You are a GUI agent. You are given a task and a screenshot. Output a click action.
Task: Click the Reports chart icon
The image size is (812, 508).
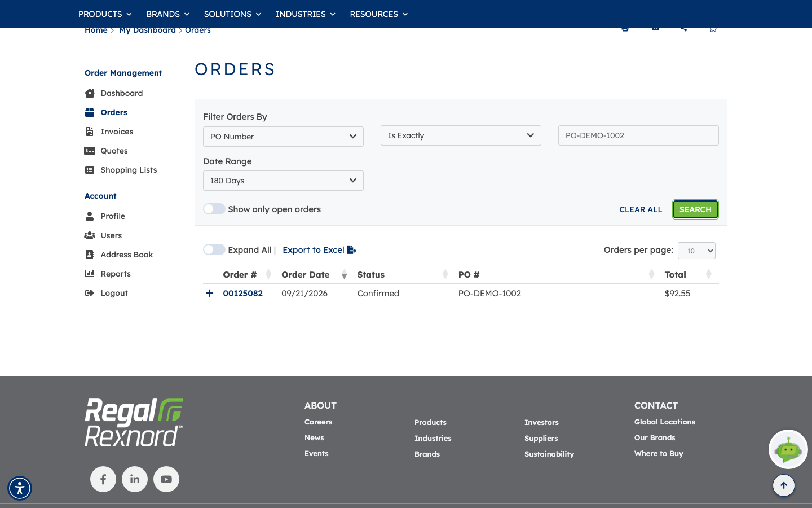click(90, 274)
